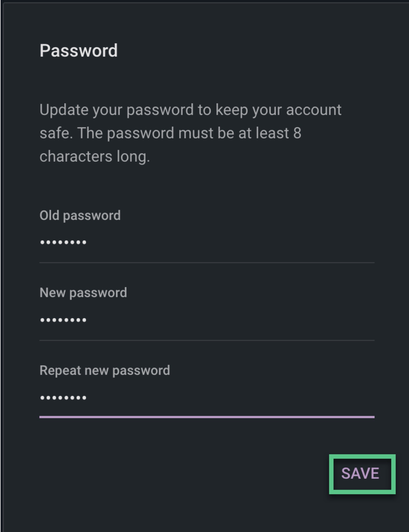Click the "safe. The password must be" text line
Screen dimensions: 409x532
point(170,133)
